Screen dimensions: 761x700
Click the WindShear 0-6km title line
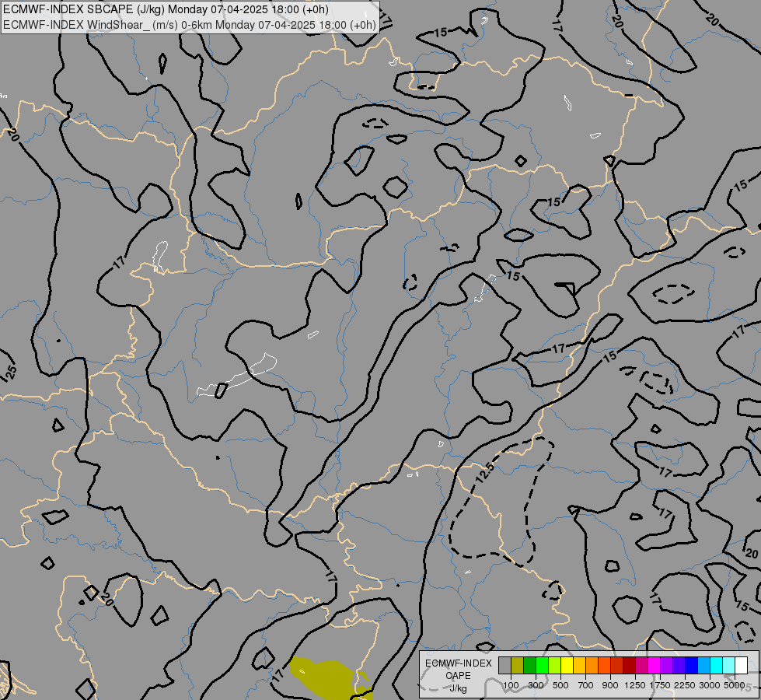(x=190, y=25)
